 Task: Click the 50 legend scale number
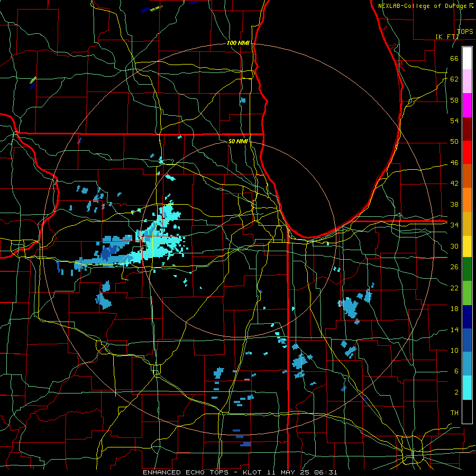tap(454, 142)
